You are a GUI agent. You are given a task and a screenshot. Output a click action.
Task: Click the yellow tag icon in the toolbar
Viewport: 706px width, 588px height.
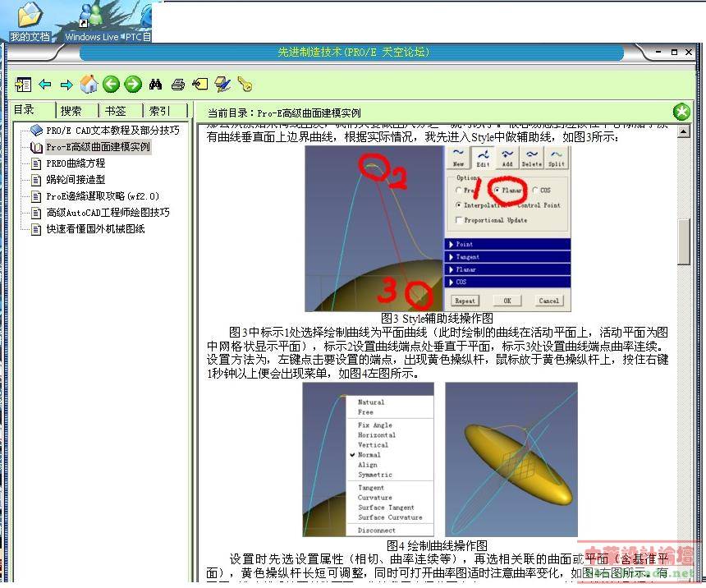point(200,85)
